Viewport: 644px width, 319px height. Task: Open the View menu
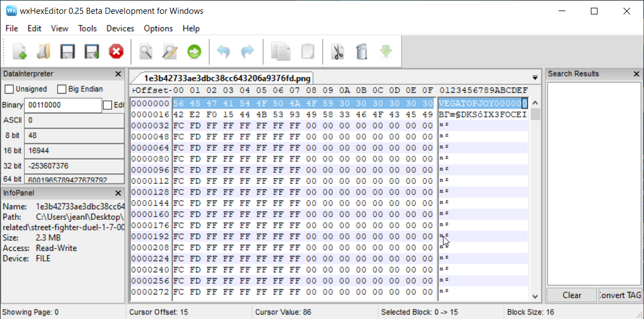point(60,28)
